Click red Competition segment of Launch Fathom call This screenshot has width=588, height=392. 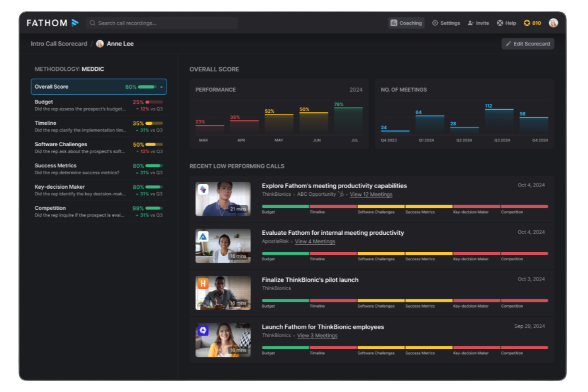525,348
